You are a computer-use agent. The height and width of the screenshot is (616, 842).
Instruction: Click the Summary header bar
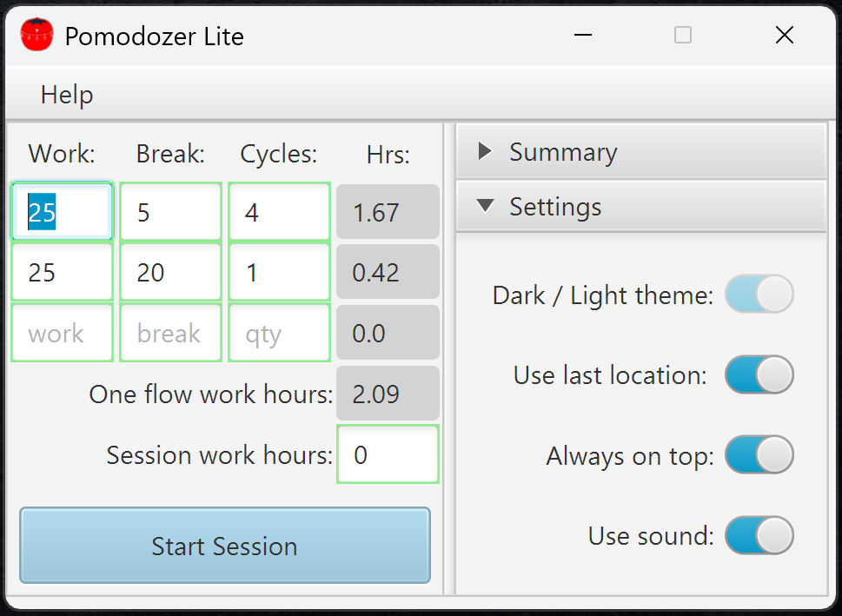(640, 151)
